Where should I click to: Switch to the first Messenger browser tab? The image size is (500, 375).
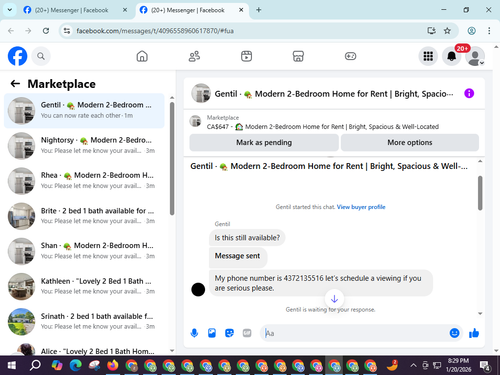point(71,10)
